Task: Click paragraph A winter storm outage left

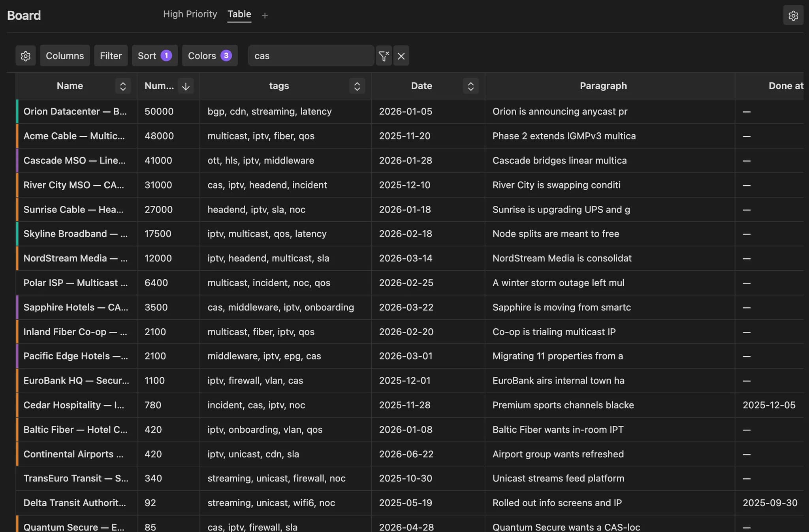Action: (x=558, y=283)
